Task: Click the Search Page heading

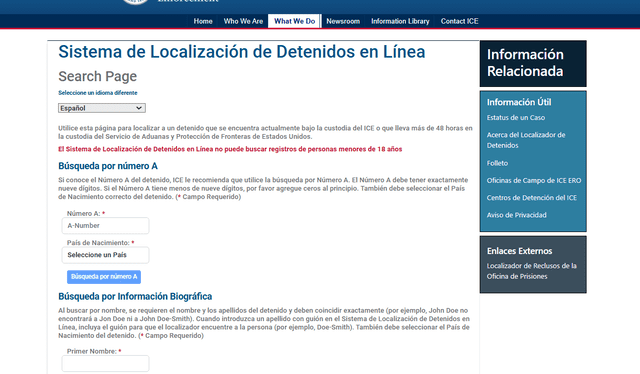Action: click(98, 76)
